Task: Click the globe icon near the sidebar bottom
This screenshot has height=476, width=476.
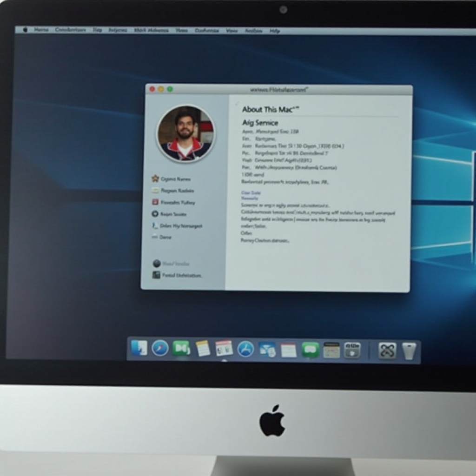Action: (157, 264)
